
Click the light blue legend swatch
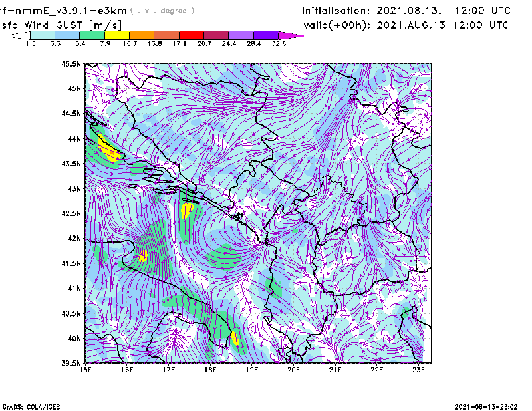click(67, 35)
